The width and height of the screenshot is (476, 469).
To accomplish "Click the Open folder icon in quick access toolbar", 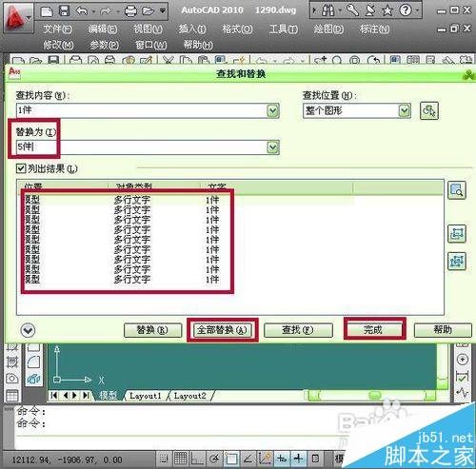I will point(149,11).
